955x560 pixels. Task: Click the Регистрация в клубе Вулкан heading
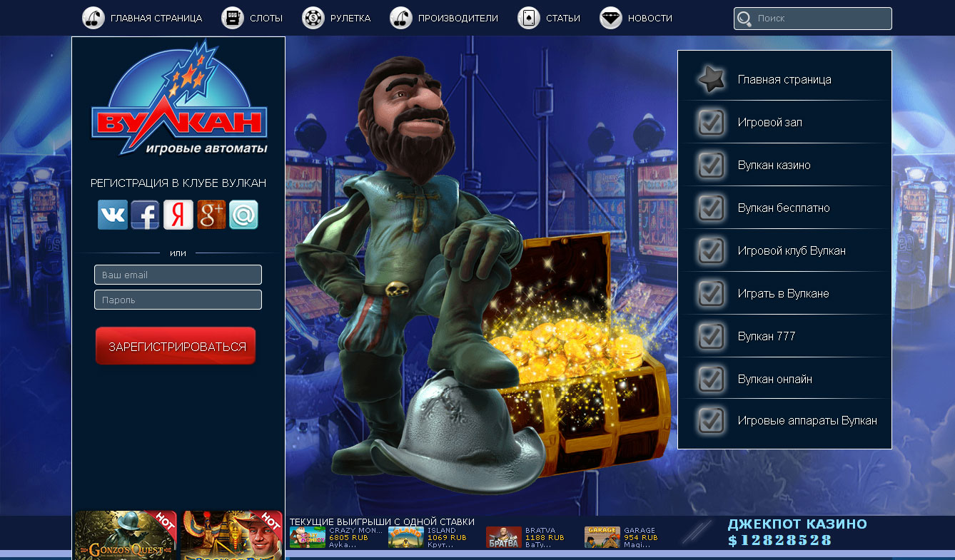tap(178, 183)
